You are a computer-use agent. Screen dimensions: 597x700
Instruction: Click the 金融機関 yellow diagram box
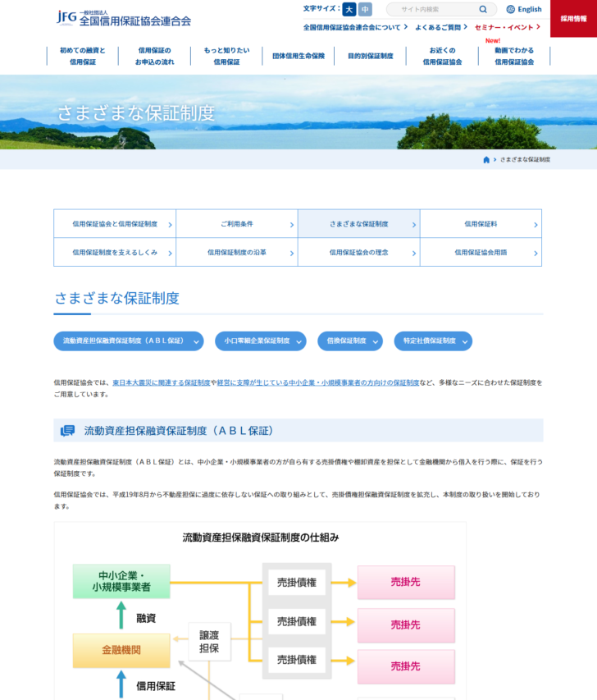coord(121,650)
